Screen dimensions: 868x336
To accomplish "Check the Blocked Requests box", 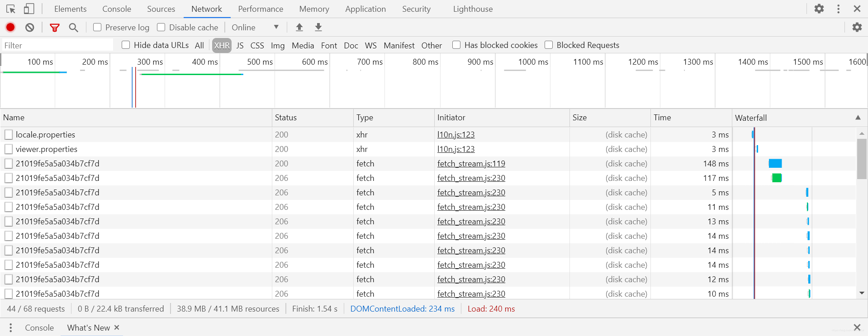I will point(549,45).
